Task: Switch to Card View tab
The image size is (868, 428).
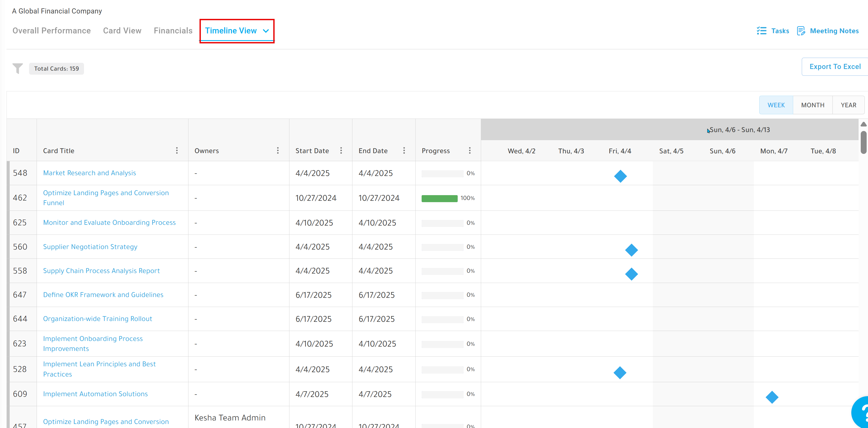Action: (122, 31)
